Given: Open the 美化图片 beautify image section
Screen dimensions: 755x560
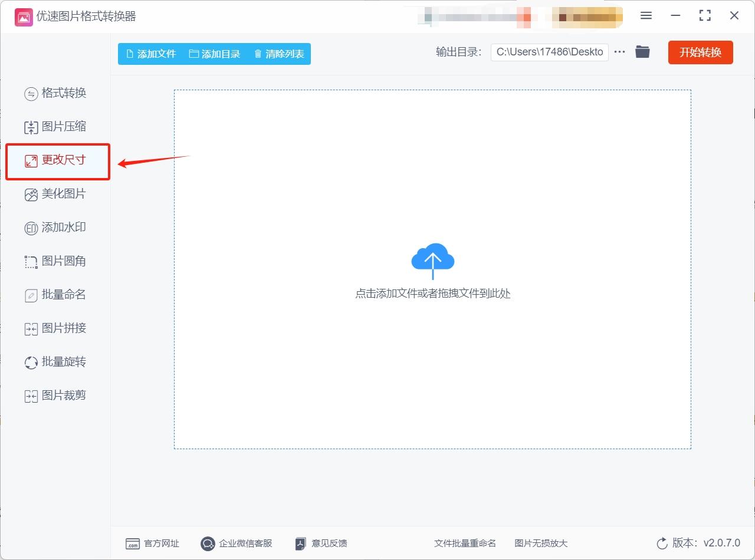Looking at the screenshot, I should pyautogui.click(x=55, y=194).
